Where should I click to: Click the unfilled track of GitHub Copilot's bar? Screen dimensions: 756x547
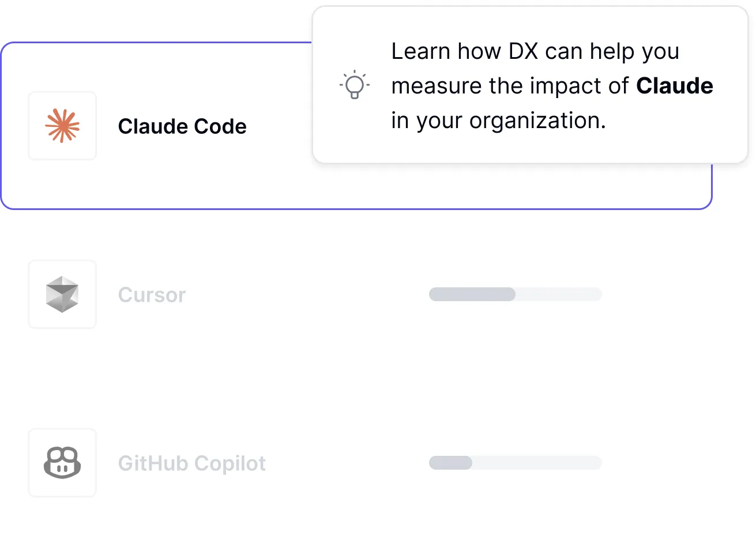[x=536, y=463]
